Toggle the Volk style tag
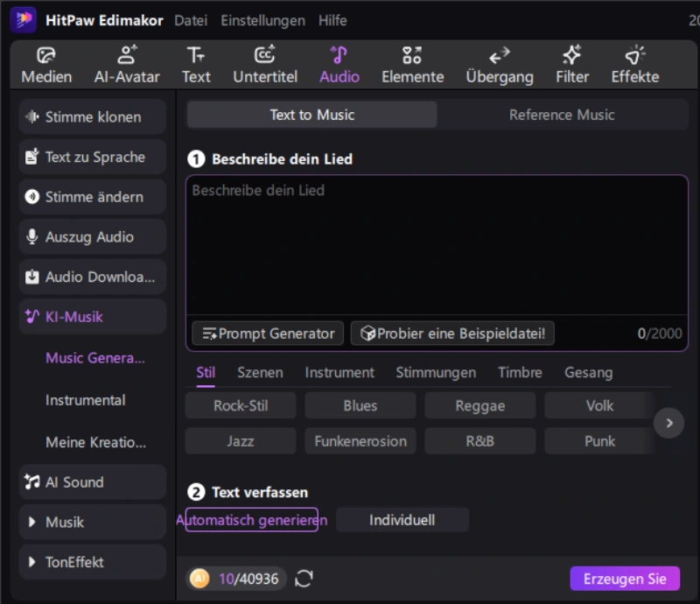This screenshot has width=700, height=604. coord(599,405)
